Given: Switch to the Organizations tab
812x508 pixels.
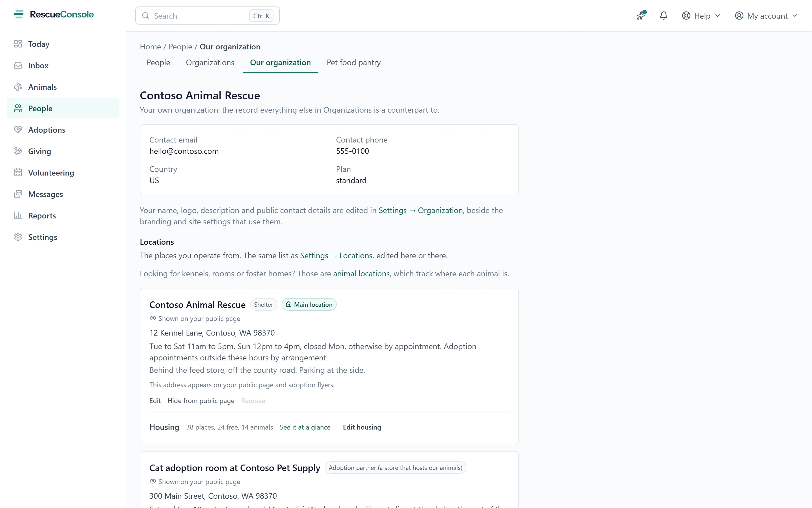Looking at the screenshot, I should pos(210,62).
